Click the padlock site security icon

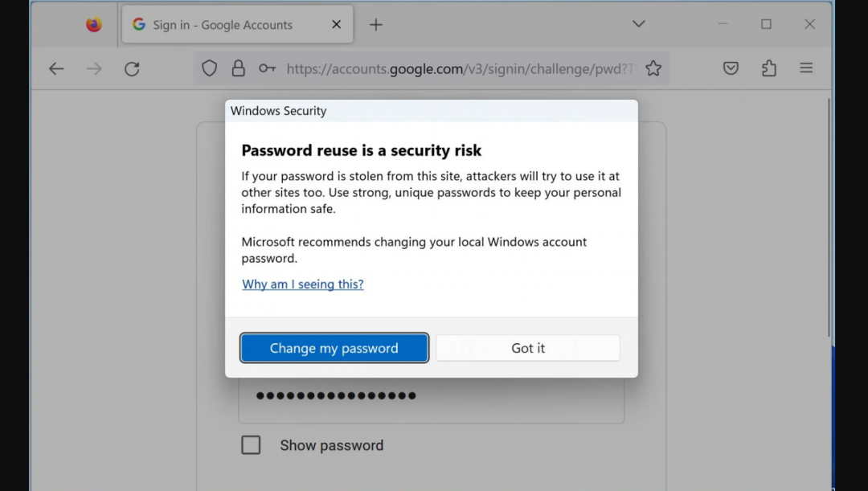point(238,69)
